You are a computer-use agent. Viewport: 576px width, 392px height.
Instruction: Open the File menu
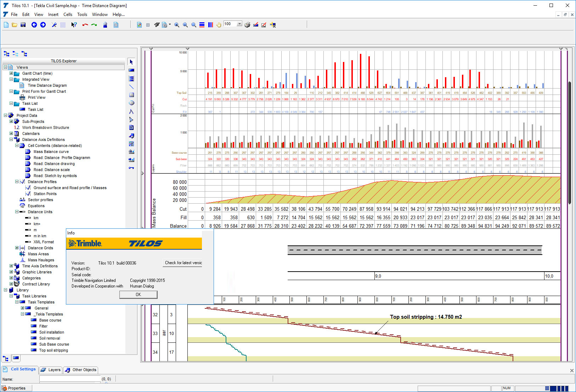point(14,15)
